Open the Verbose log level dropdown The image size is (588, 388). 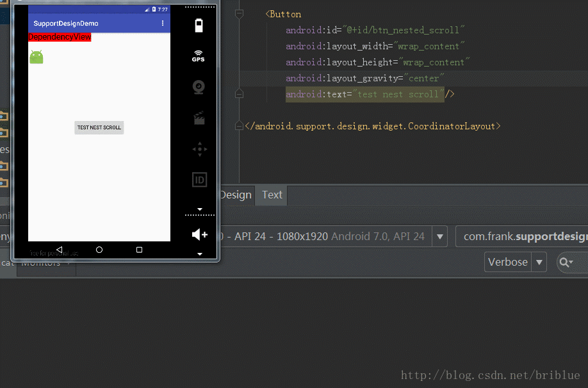(515, 262)
